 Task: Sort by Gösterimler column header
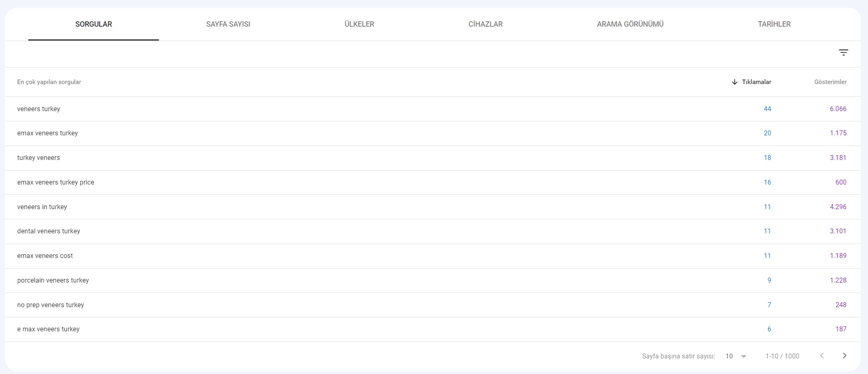point(830,82)
